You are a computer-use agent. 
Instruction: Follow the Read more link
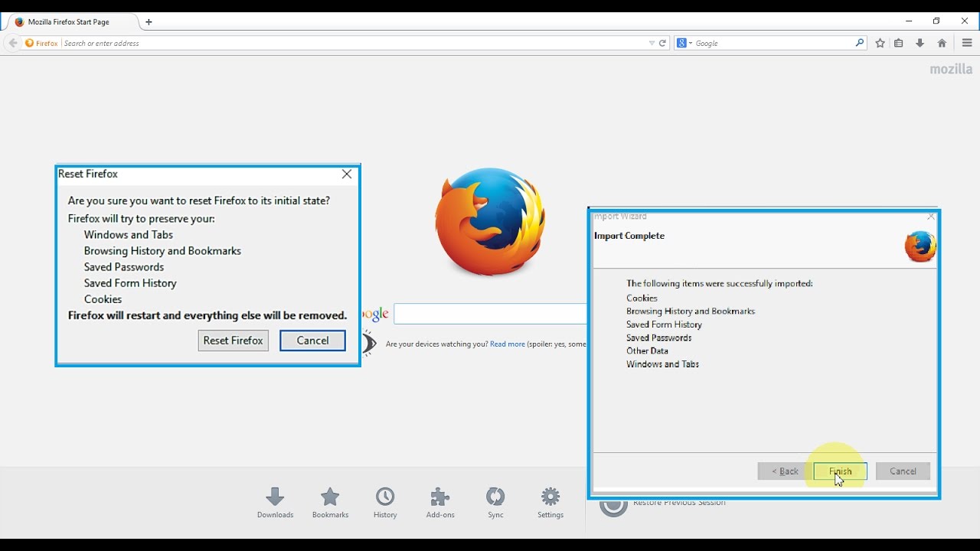point(508,344)
